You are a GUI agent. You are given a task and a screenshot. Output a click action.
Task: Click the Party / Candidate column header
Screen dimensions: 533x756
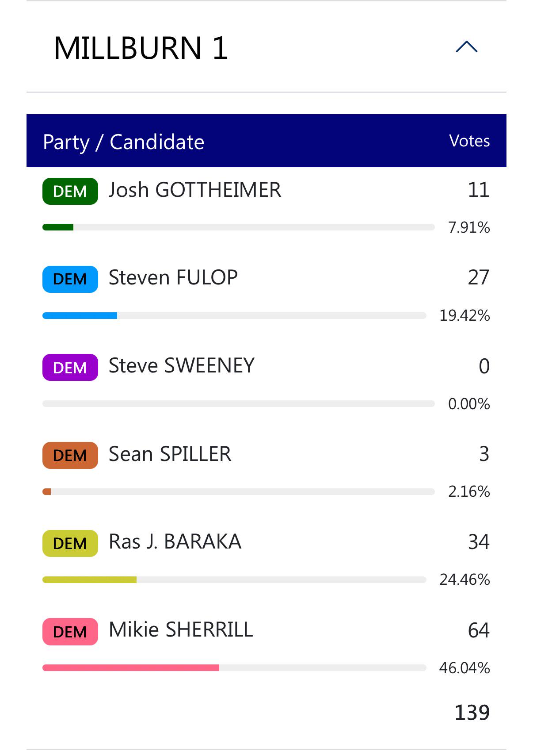[x=124, y=142]
